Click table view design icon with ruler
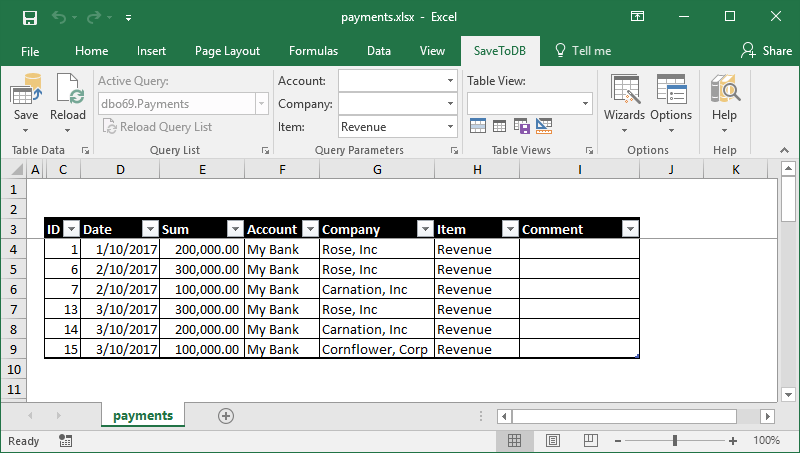800x453 pixels. [x=544, y=126]
